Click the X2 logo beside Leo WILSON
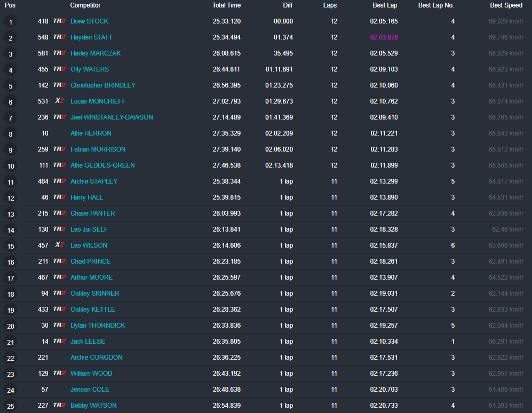532x413 pixels. click(59, 245)
